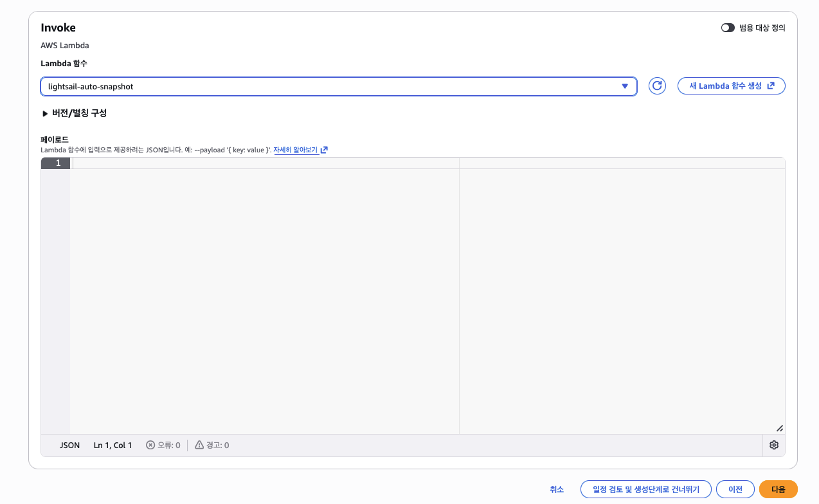Go back with the 이전 button
This screenshot has height=504, width=819.
click(x=735, y=489)
